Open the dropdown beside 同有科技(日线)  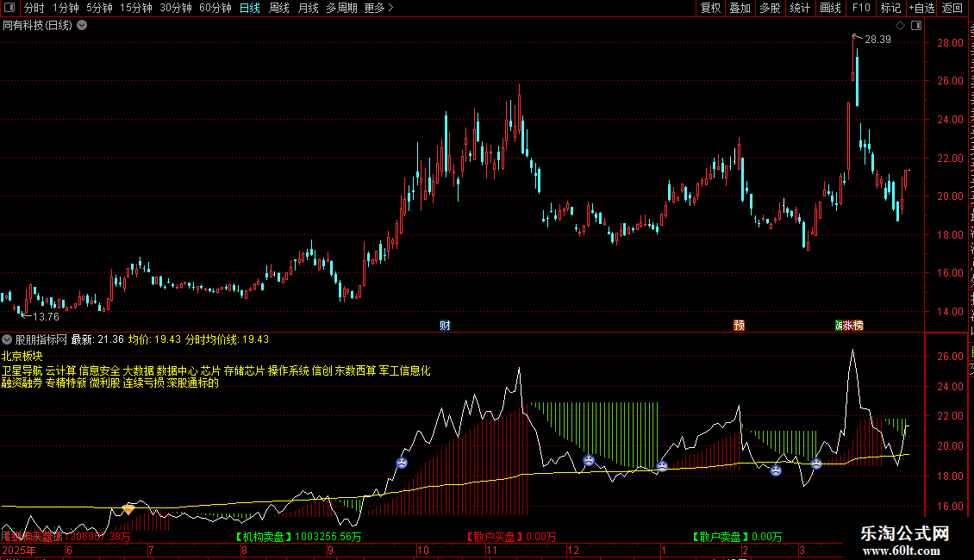pyautogui.click(x=82, y=26)
